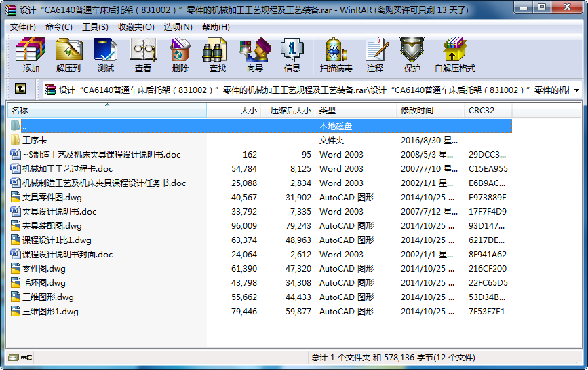Screen dimensions: 588x370
Task: Open the 收藏夹(O) menu
Action: (136, 27)
